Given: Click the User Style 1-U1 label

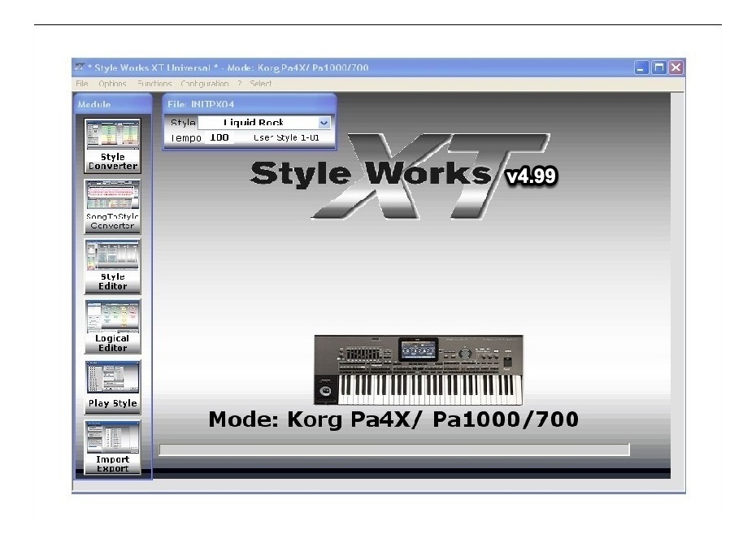Looking at the screenshot, I should [x=287, y=137].
